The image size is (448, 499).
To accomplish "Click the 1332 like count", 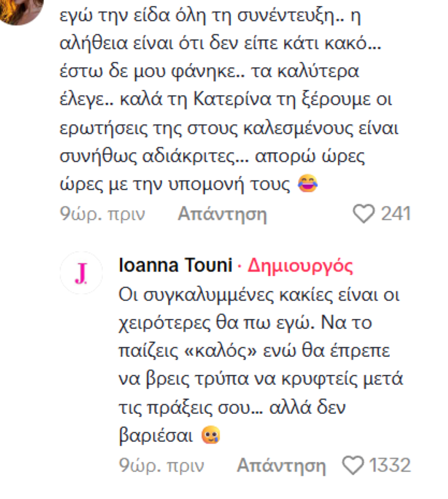I will (390, 466).
